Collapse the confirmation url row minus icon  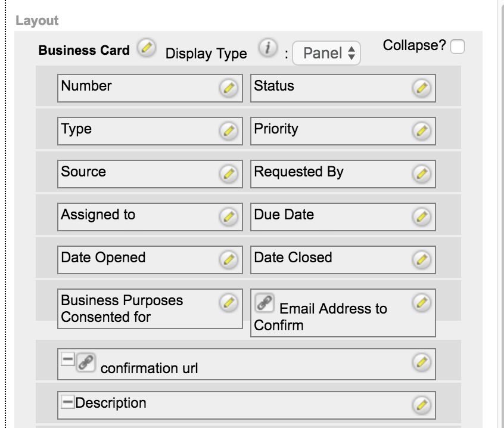[68, 360]
